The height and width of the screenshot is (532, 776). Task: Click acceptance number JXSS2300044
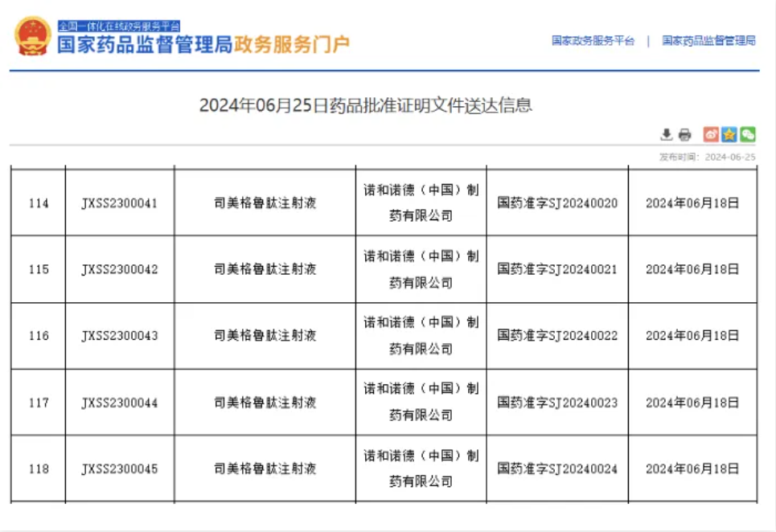click(x=120, y=403)
